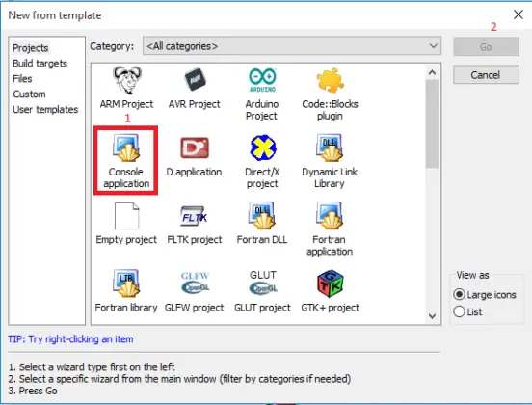Select the Empty project template
532x405 pixels.
[126, 224]
